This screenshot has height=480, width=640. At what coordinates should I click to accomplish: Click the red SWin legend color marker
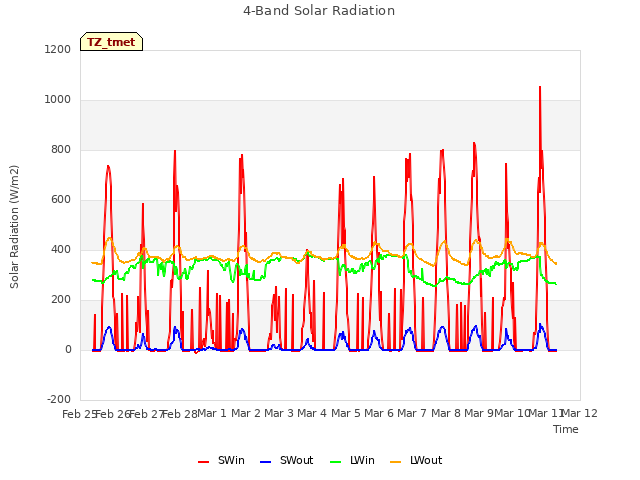(x=203, y=462)
